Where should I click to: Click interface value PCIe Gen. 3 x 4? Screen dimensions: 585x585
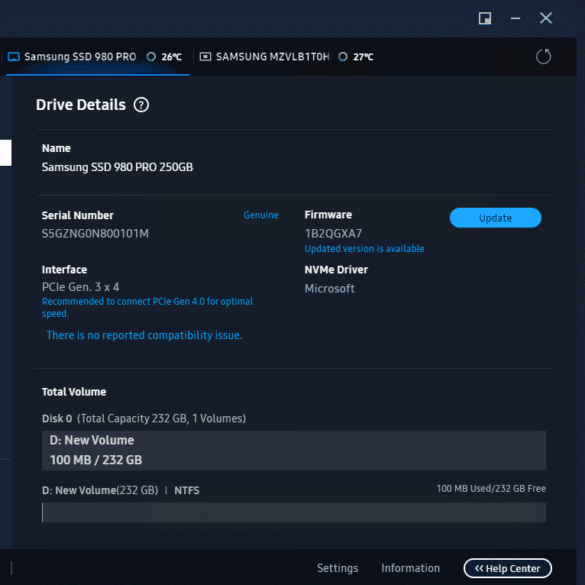pyautogui.click(x=80, y=287)
